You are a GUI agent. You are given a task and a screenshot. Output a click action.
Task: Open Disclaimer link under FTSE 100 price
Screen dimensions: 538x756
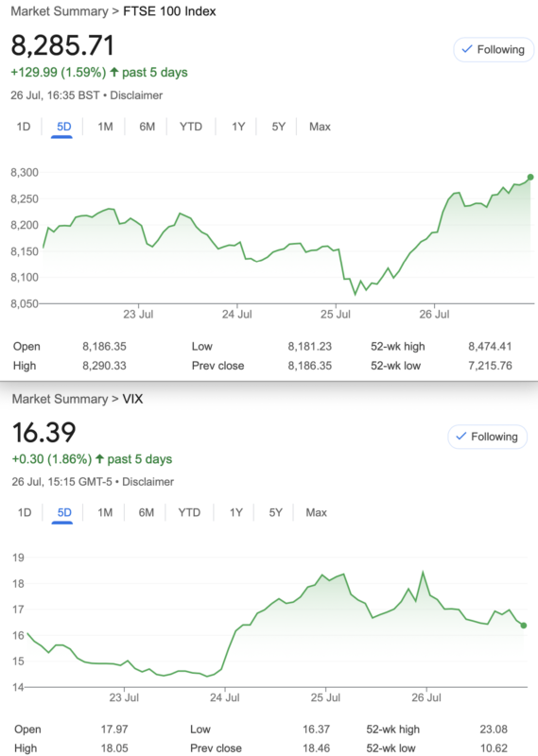click(136, 95)
